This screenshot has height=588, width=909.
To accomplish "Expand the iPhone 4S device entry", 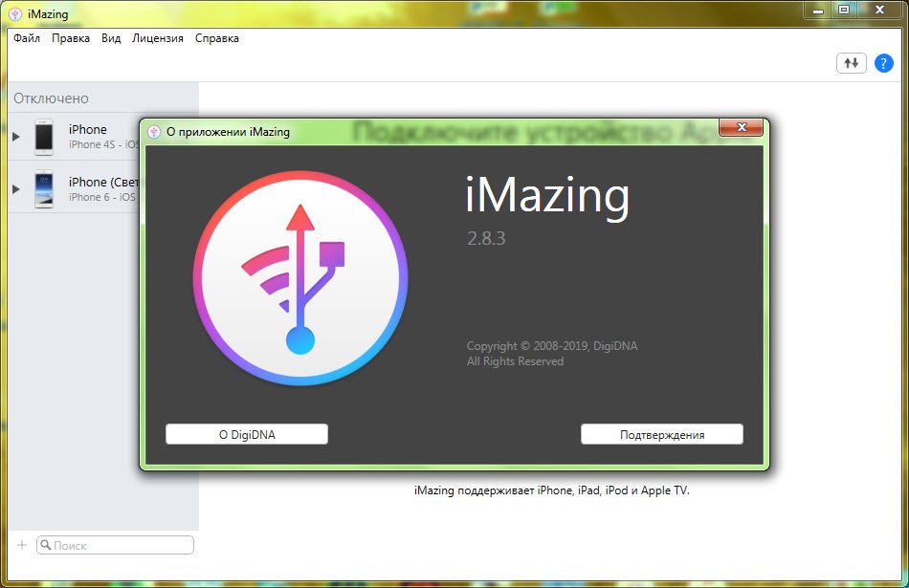I will coord(16,137).
